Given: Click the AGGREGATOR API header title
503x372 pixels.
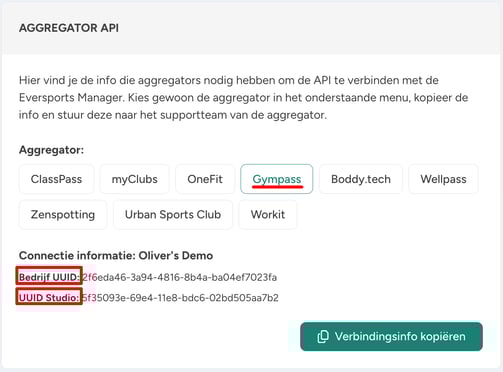Looking at the screenshot, I should click(69, 28).
